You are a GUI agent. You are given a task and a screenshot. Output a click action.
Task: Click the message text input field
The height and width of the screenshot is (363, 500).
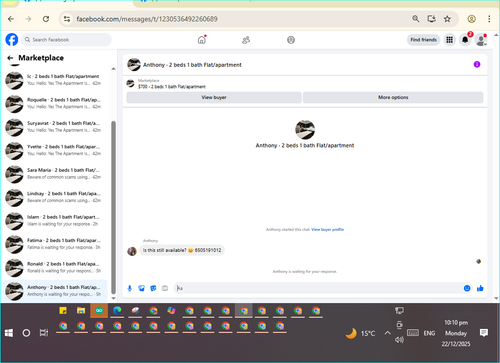coord(317,288)
